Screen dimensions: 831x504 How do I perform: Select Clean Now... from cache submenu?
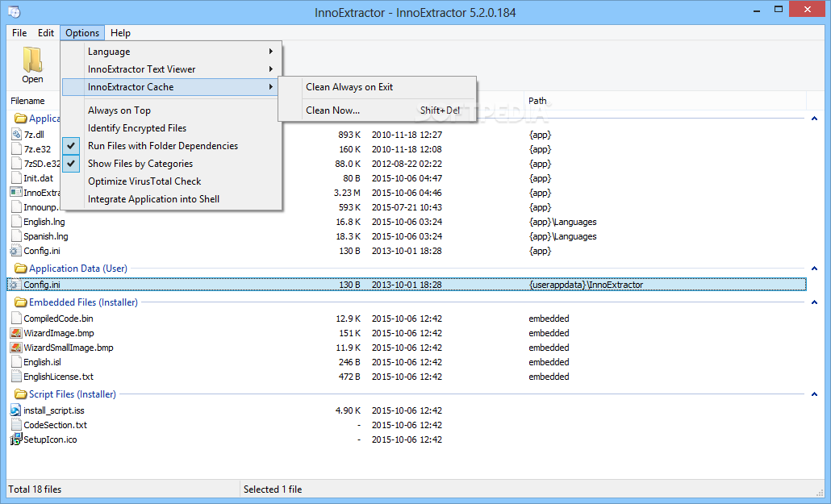(x=378, y=110)
